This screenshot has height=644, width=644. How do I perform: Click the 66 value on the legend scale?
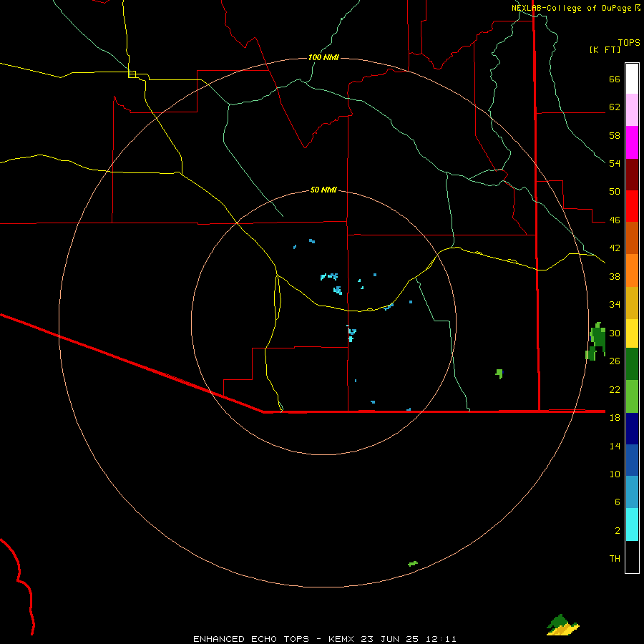click(615, 79)
